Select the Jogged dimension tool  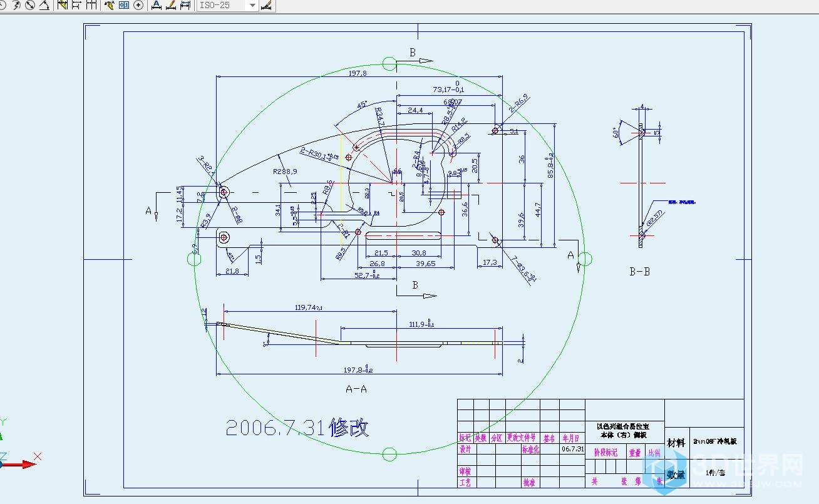16,5
